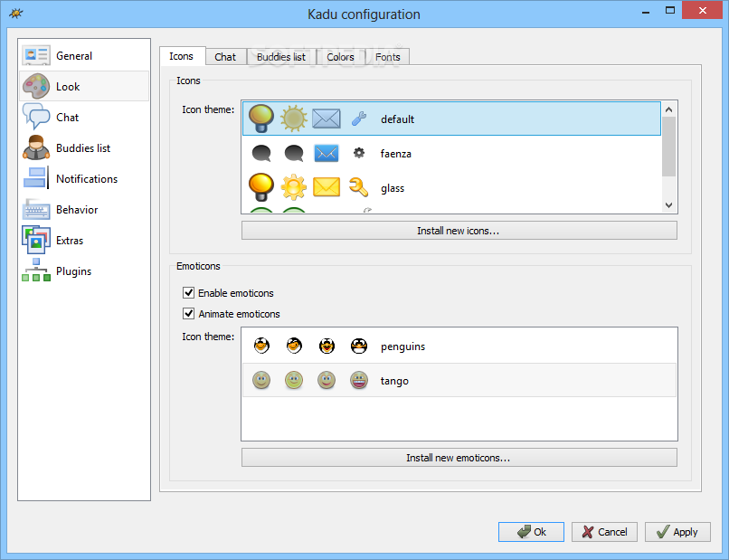Click penguins emoticon with sunglasses
This screenshot has width=729, height=560.
359,346
